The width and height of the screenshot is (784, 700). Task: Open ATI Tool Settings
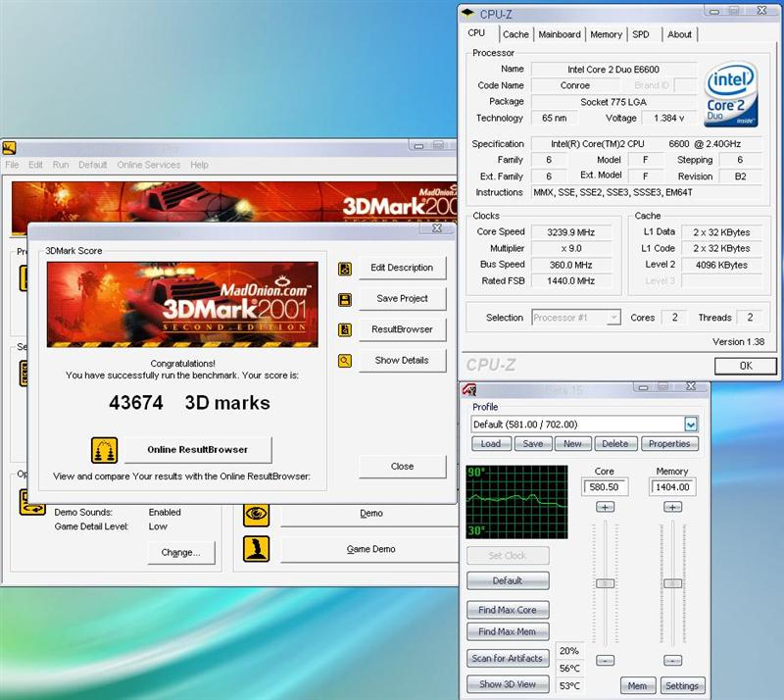coord(682,686)
